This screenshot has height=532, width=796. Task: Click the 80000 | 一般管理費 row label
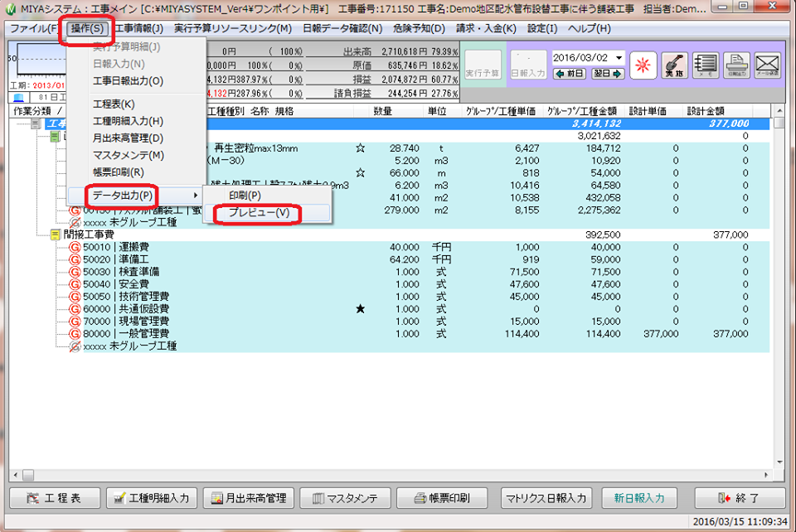pyautogui.click(x=126, y=334)
